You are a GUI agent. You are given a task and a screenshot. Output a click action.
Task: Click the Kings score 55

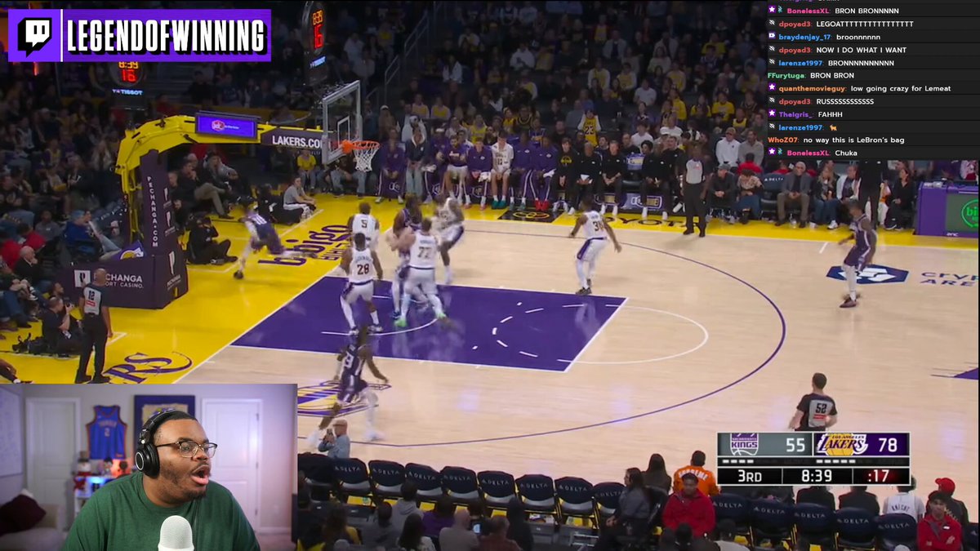click(x=795, y=445)
